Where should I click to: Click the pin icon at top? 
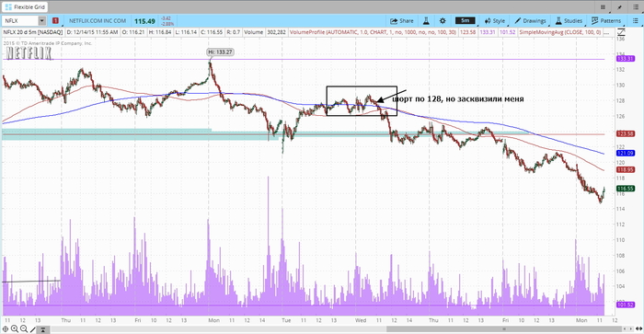[x=619, y=6]
